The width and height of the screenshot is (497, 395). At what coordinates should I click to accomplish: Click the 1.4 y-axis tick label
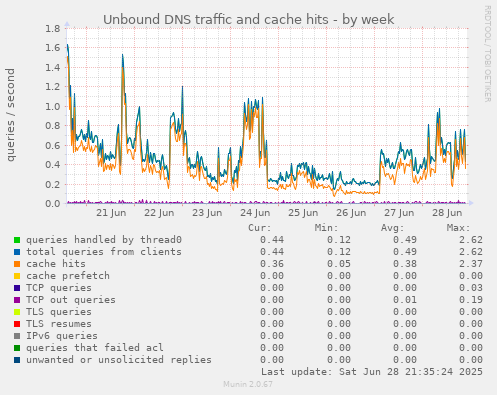(53, 67)
